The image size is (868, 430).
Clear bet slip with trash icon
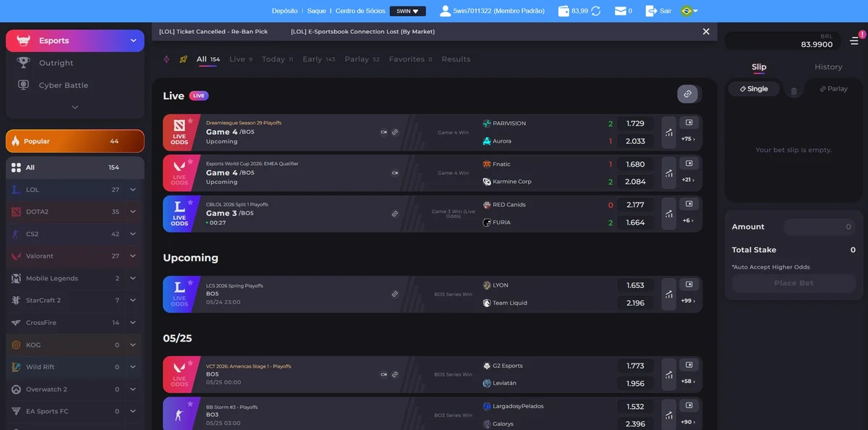793,91
